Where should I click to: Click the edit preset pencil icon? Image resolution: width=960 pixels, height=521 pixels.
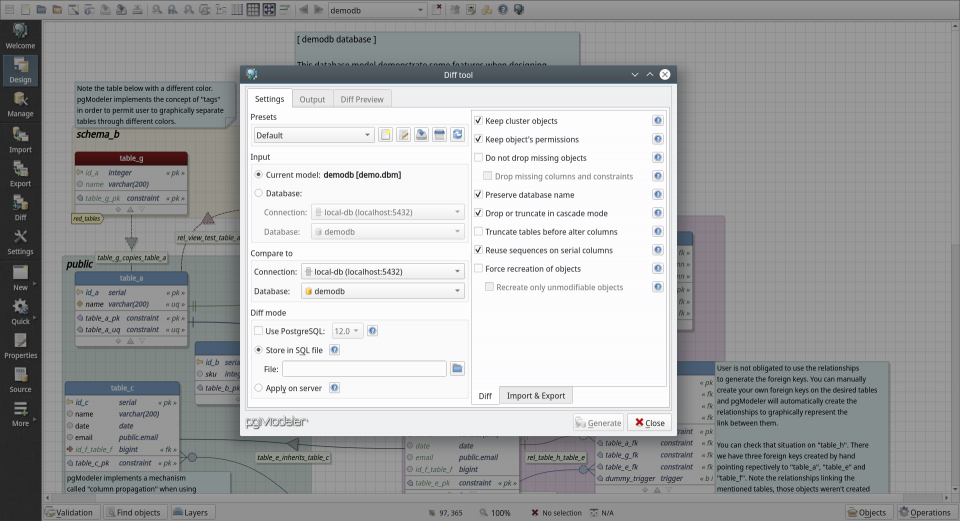[403, 135]
